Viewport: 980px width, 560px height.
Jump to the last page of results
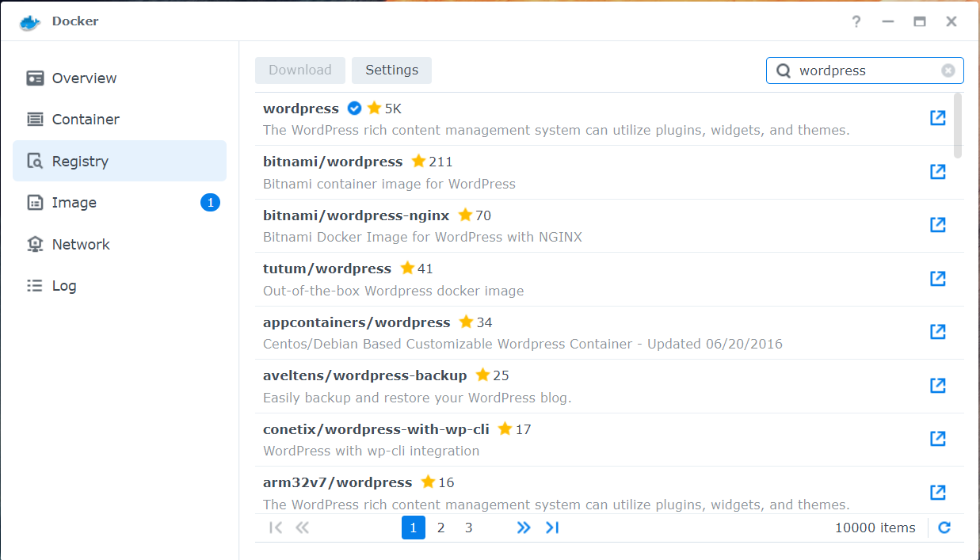552,528
